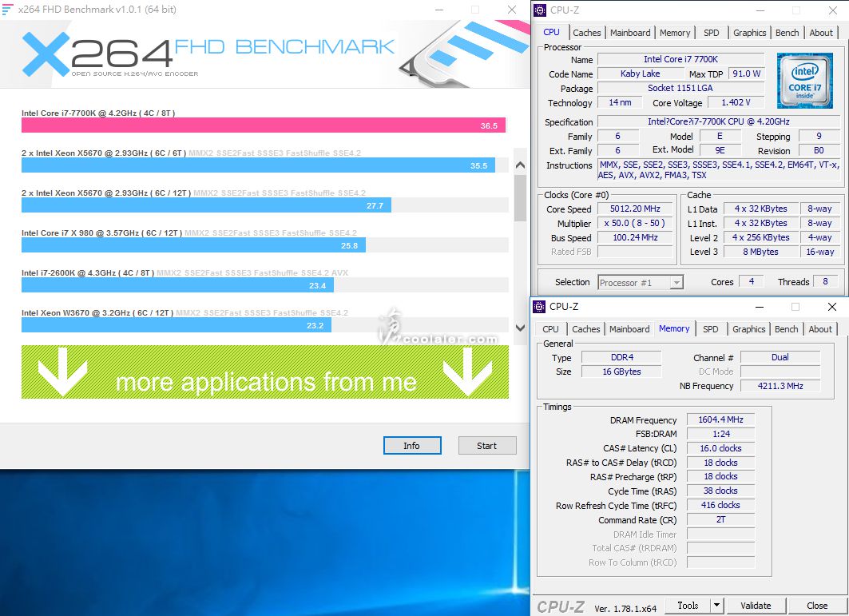Click the Multiplier value x 50.0
Viewport: 849px width, 616px height.
[635, 223]
